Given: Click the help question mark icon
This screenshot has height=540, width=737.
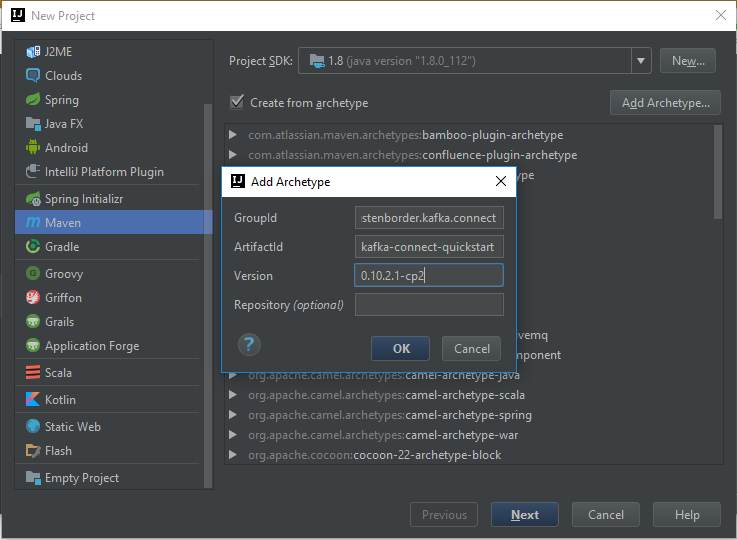Looking at the screenshot, I should point(249,345).
